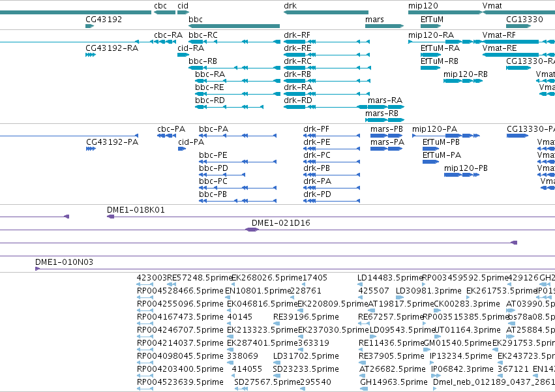Select the bbc gene bar

234,26
